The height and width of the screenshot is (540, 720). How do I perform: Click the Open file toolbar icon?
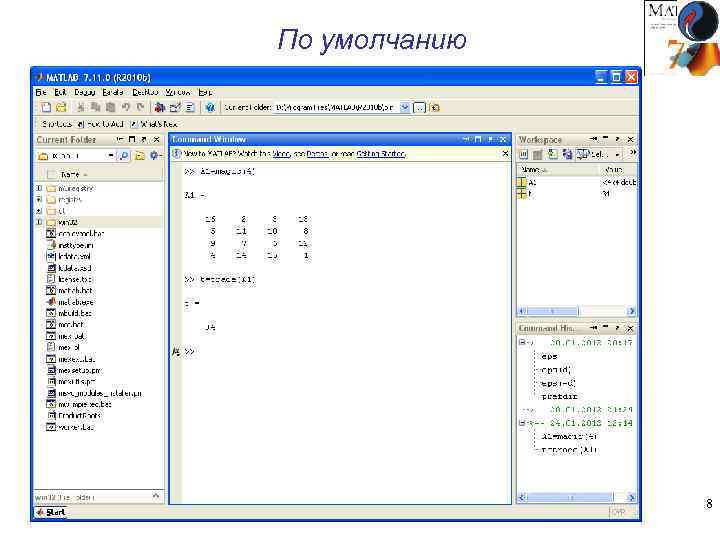[61, 107]
